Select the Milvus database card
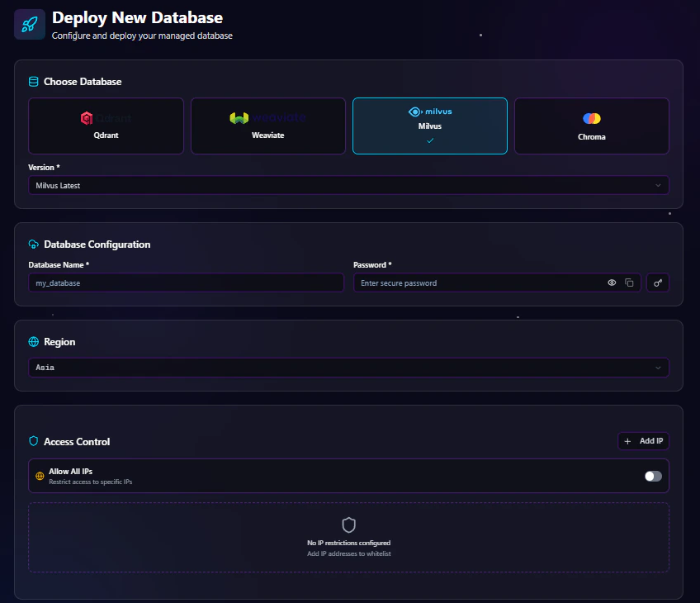The height and width of the screenshot is (603, 700). (x=430, y=126)
